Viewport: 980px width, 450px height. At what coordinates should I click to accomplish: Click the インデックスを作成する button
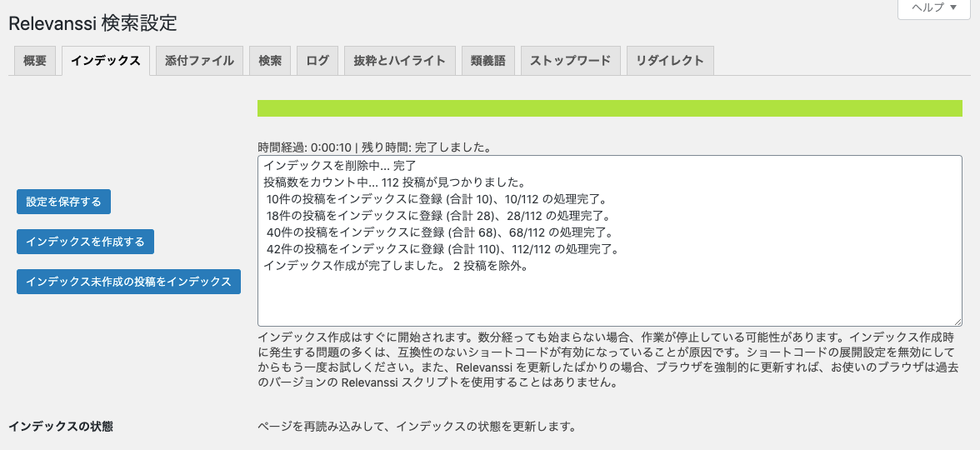point(85,242)
